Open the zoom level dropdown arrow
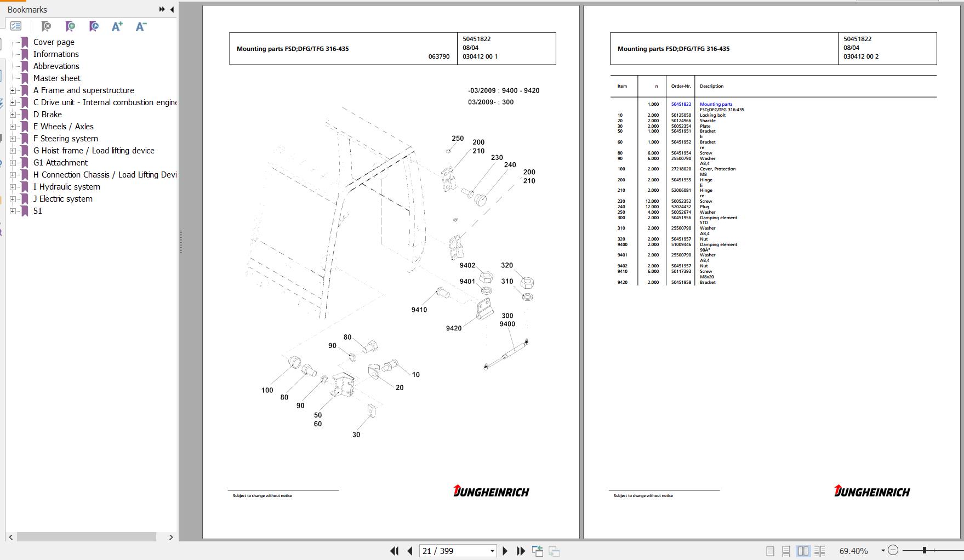This screenshot has width=964, height=560. [883, 551]
